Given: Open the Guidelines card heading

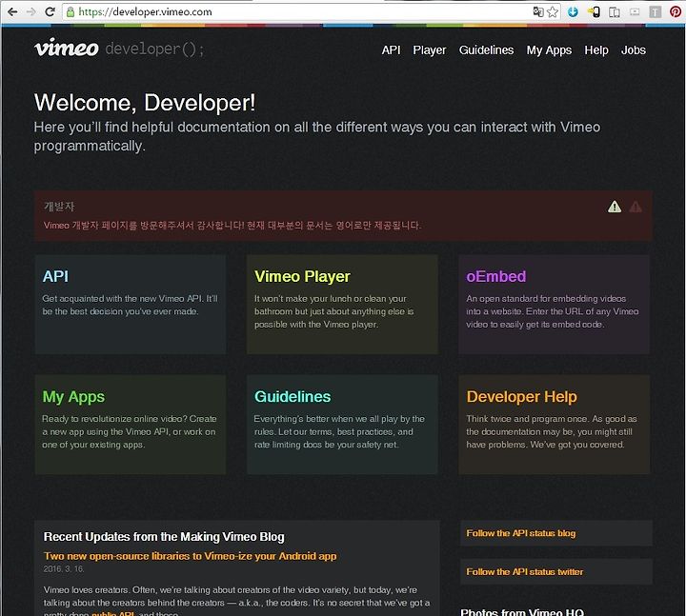Looking at the screenshot, I should click(293, 396).
